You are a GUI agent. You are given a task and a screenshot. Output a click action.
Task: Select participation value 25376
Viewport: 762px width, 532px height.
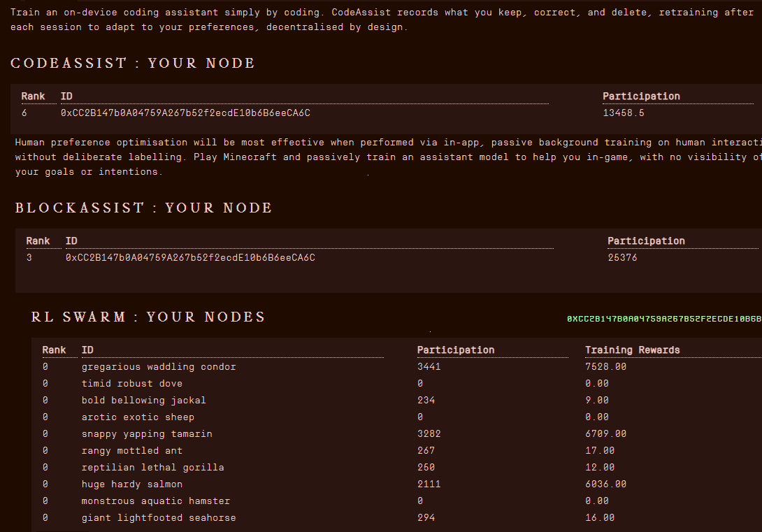tap(622, 257)
